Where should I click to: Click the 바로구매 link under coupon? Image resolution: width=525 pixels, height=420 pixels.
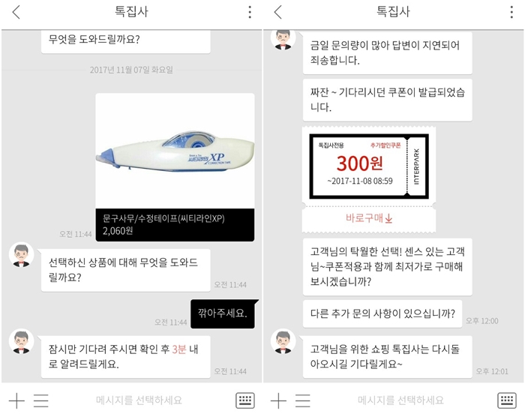[x=369, y=218]
